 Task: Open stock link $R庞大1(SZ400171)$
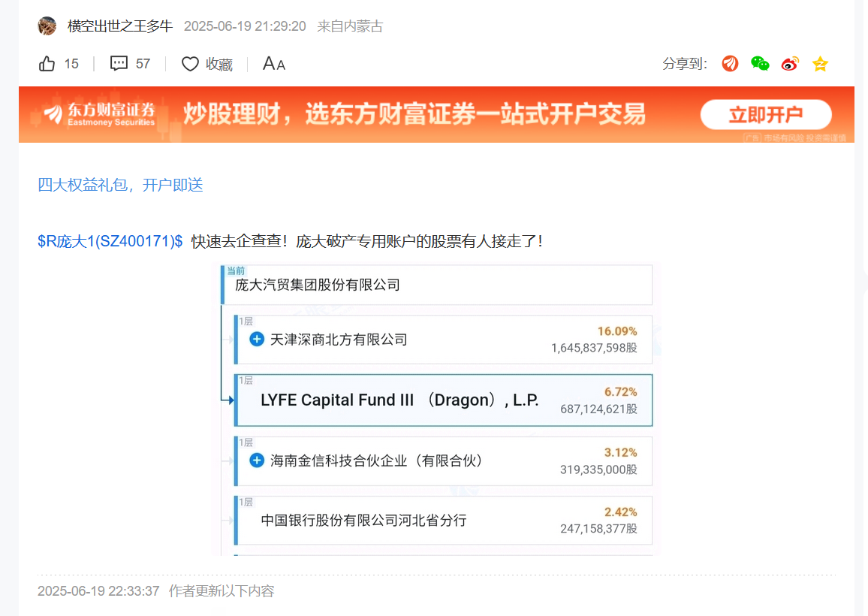pos(110,241)
